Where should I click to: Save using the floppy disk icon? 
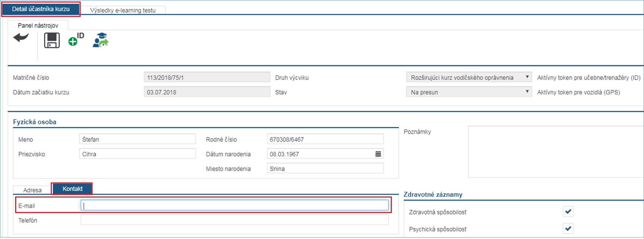pyautogui.click(x=52, y=40)
